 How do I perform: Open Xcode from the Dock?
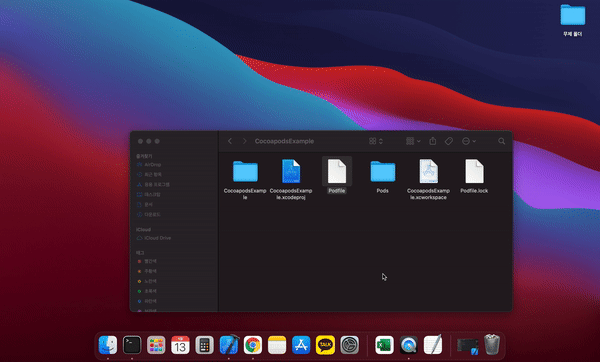(x=229, y=344)
